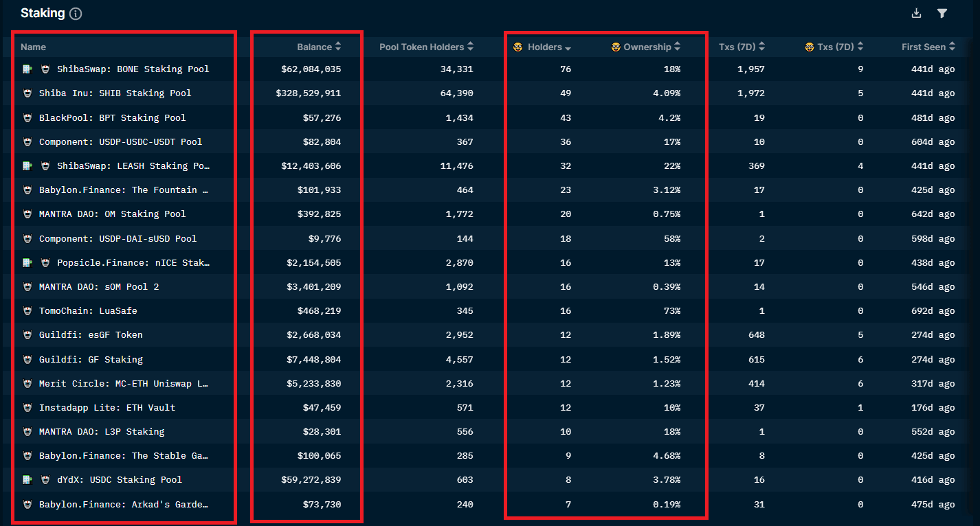
Task: Click the smart money emoji in Txs (7D) header
Action: pos(810,47)
